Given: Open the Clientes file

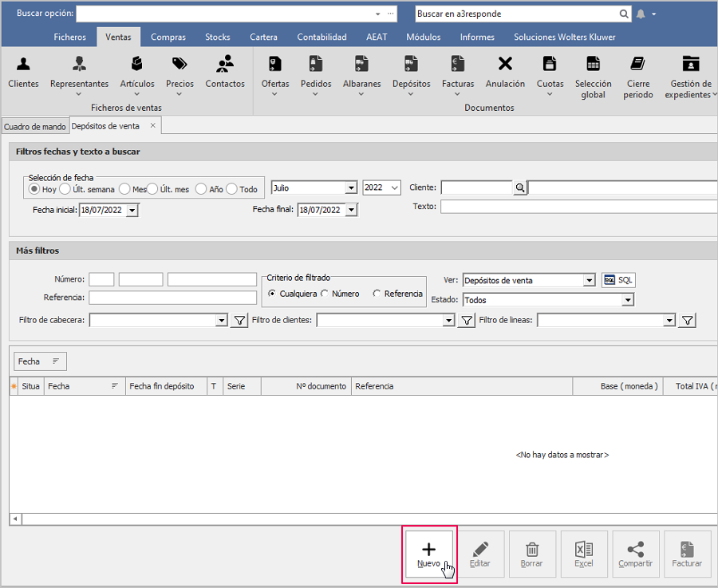Looking at the screenshot, I should pos(23,73).
